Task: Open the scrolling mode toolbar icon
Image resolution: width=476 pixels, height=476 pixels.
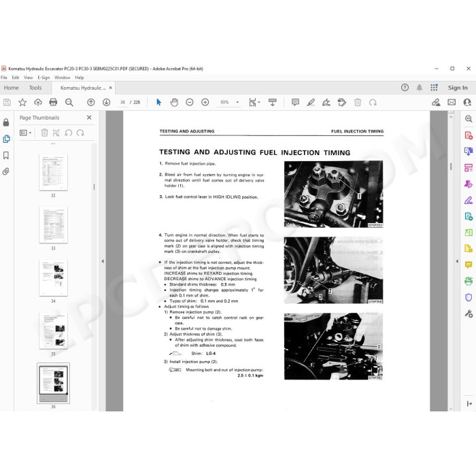Action: click(272, 102)
